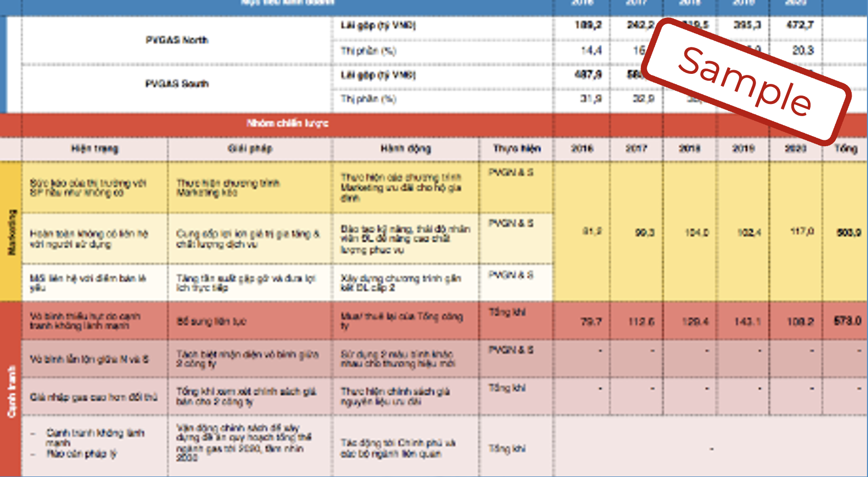The width and height of the screenshot is (868, 477).
Task: Select the PVGAS North cell
Action: (x=177, y=40)
